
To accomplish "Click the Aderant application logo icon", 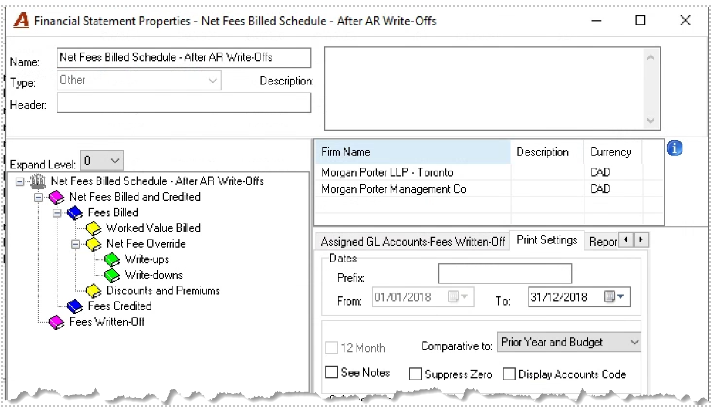I will 21,20.
